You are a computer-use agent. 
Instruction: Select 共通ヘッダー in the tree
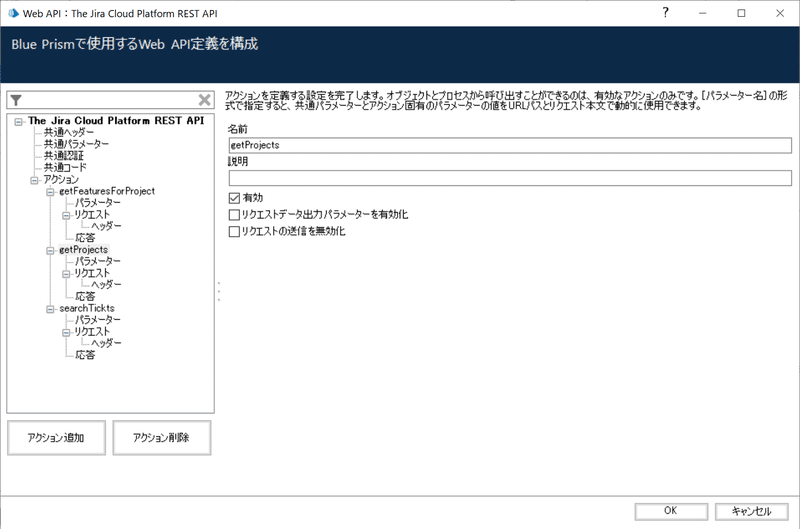[x=69, y=133]
